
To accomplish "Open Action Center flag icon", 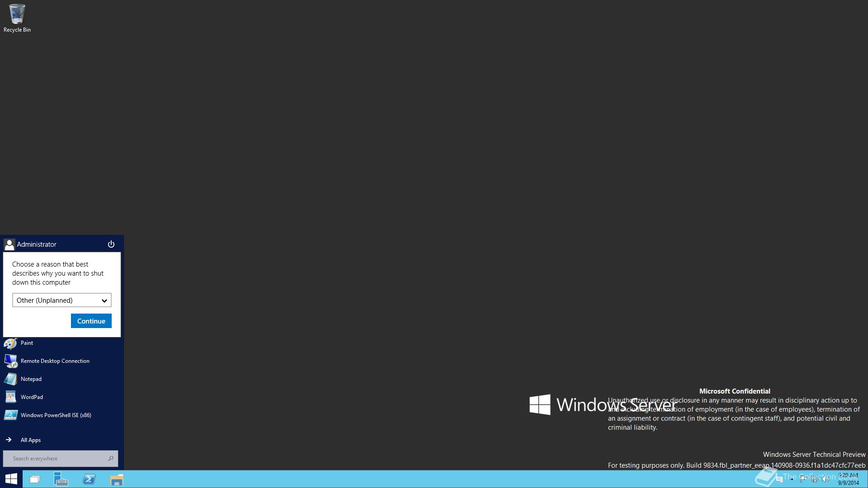I will [x=803, y=479].
